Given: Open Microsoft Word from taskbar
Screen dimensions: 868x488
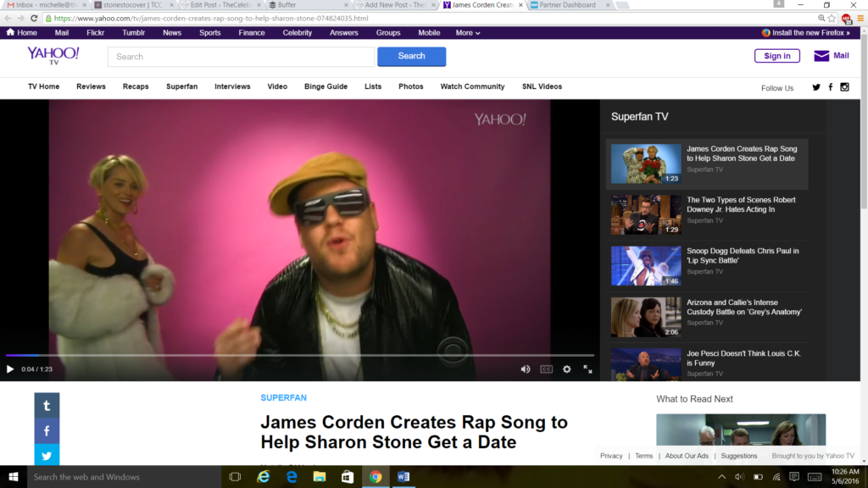Looking at the screenshot, I should pyautogui.click(x=403, y=477).
